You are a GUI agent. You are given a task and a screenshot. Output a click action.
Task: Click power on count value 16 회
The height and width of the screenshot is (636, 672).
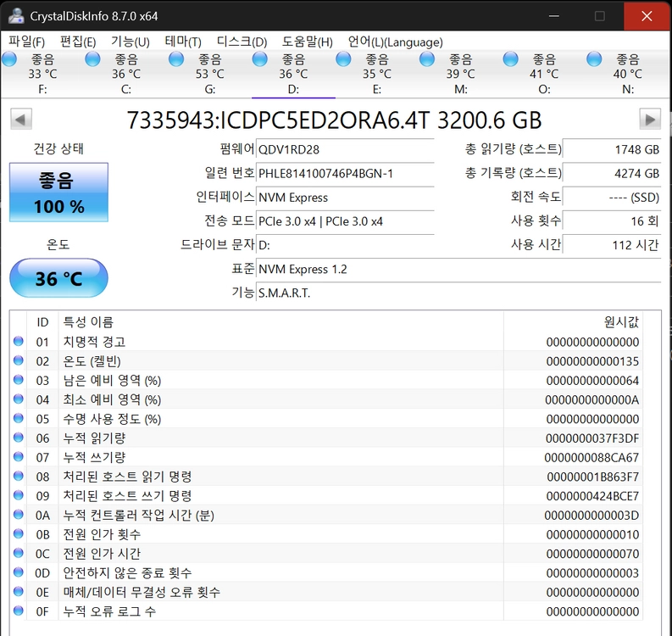point(612,221)
